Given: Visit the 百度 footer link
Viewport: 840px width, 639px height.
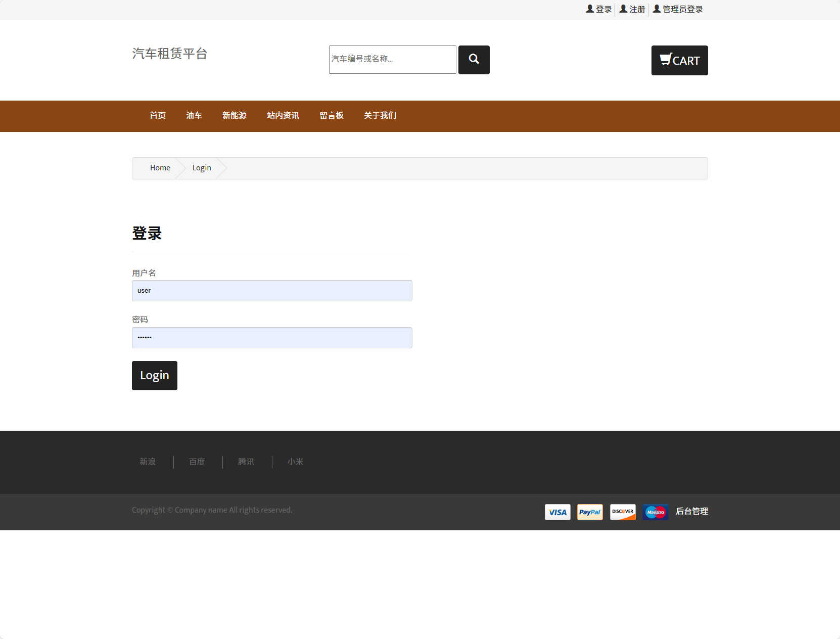Looking at the screenshot, I should click(197, 462).
